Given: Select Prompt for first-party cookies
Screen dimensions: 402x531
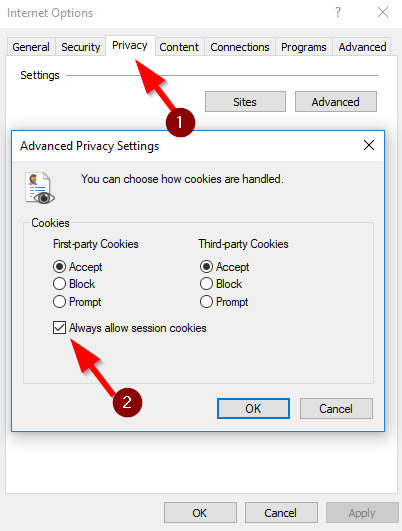Looking at the screenshot, I should 59,301.
